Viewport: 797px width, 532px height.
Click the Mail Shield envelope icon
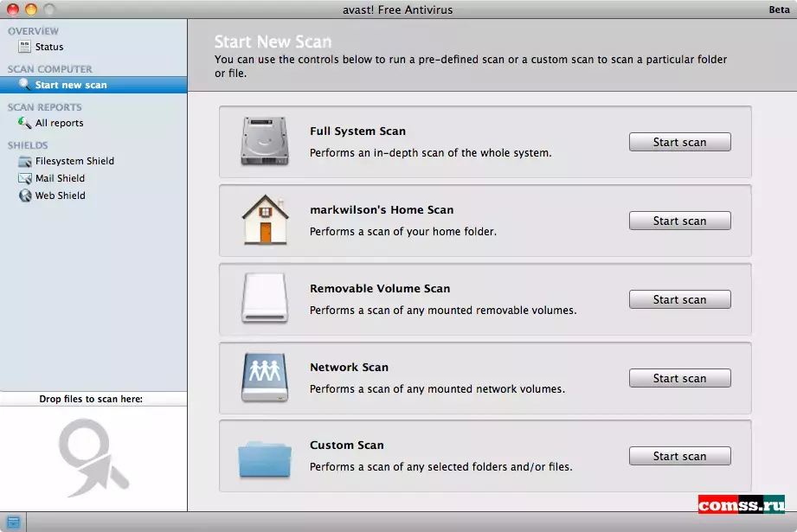click(x=24, y=178)
